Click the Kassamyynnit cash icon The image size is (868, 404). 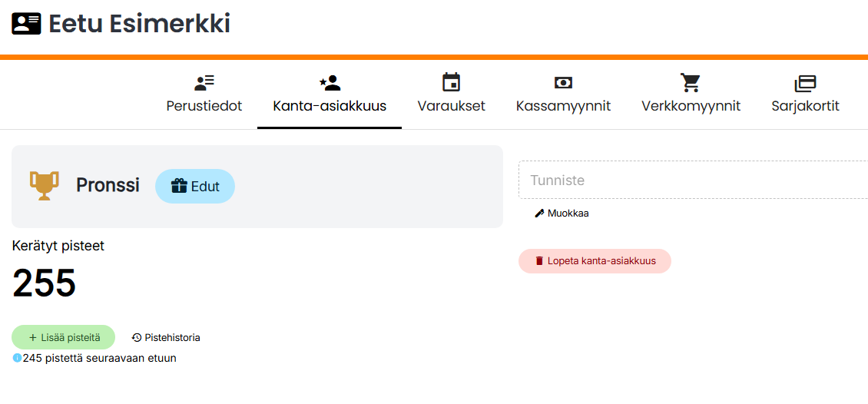pyautogui.click(x=563, y=82)
